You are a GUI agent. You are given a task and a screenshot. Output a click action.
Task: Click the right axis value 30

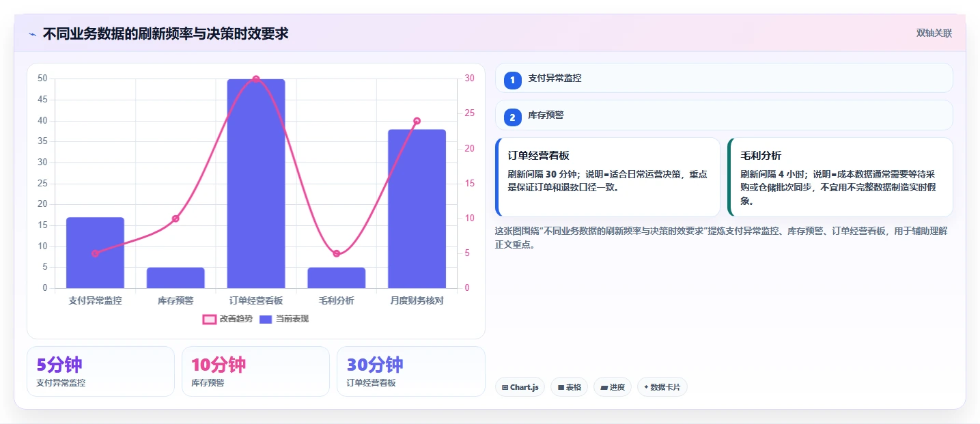click(x=470, y=79)
